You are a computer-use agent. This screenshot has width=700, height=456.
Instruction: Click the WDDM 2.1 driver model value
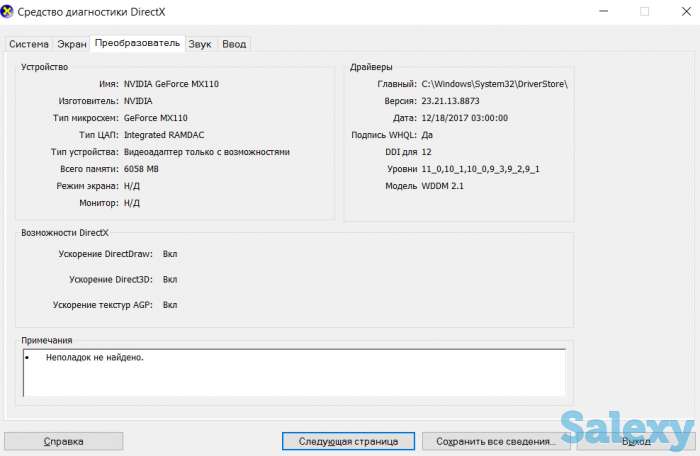pos(444,186)
